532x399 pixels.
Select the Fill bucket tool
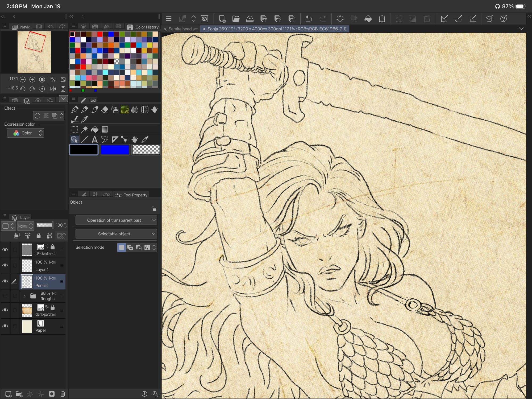[x=94, y=129]
